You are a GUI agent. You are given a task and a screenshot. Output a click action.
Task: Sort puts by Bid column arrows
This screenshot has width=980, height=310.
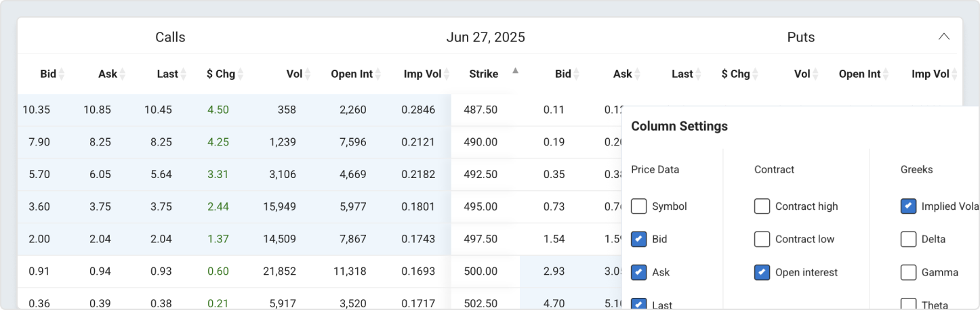tap(577, 74)
